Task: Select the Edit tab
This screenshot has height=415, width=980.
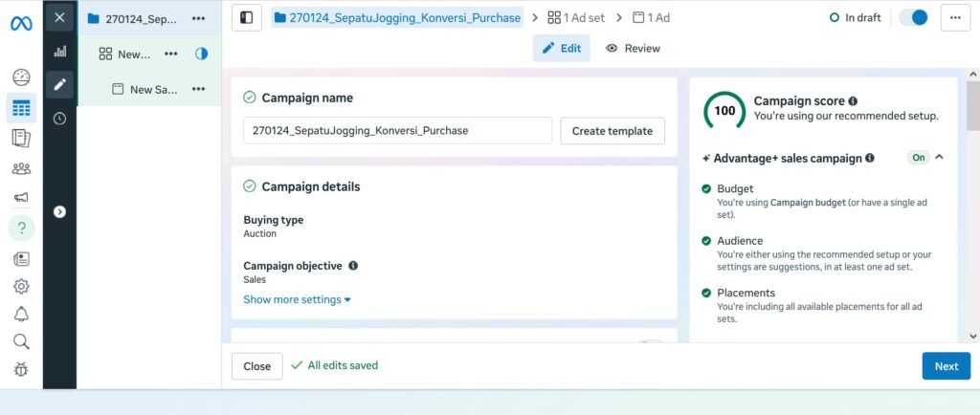Action: (562, 48)
